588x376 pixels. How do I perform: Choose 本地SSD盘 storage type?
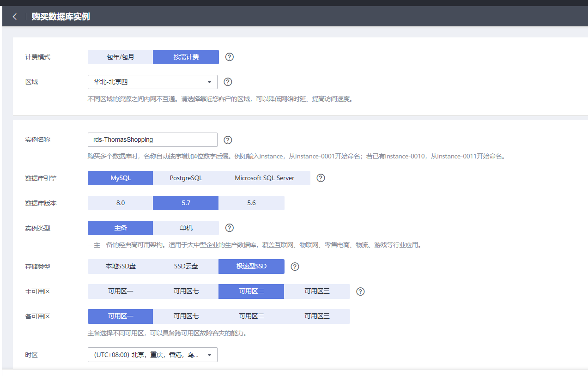coord(120,267)
